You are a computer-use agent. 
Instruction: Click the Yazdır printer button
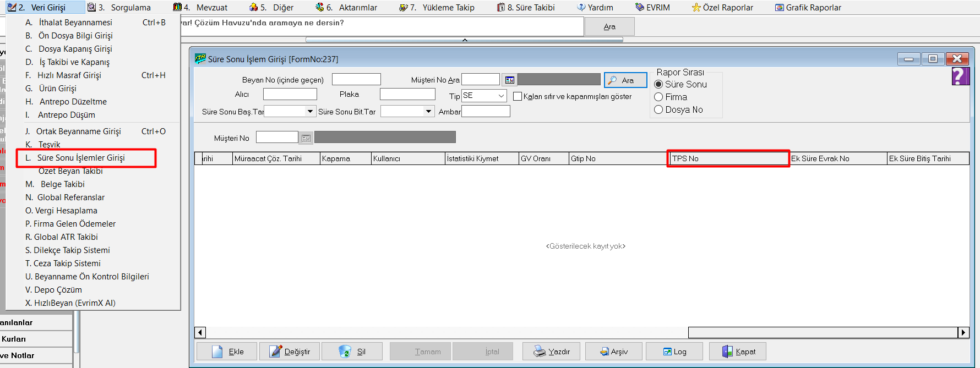tap(551, 351)
